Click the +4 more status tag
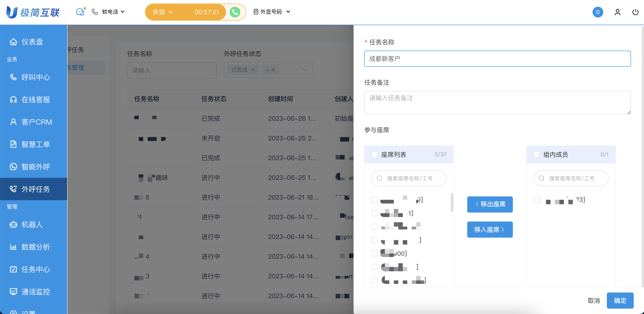 coord(270,70)
